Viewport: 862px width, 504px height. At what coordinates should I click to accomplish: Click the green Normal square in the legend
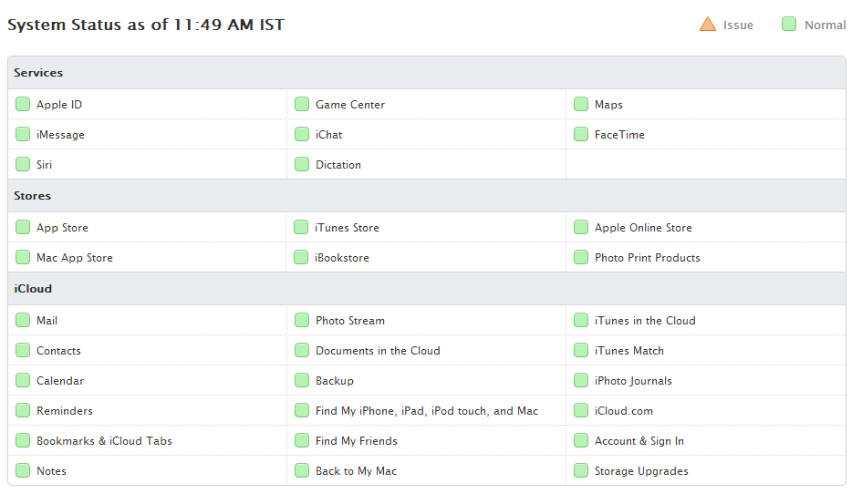(789, 25)
